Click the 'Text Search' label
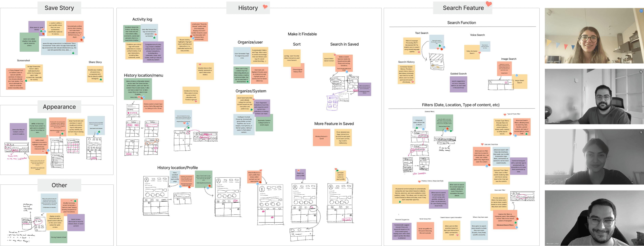This screenshot has width=644, height=246. 421,33
